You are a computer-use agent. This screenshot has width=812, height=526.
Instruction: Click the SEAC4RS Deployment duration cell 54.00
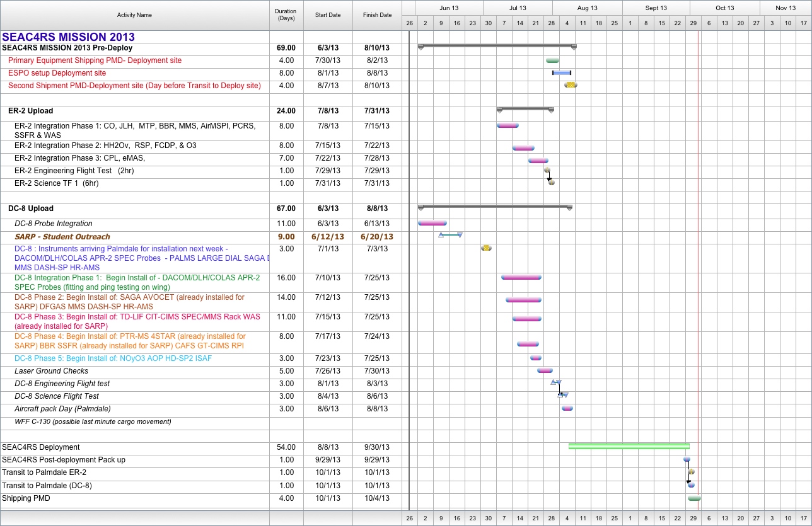pos(286,447)
